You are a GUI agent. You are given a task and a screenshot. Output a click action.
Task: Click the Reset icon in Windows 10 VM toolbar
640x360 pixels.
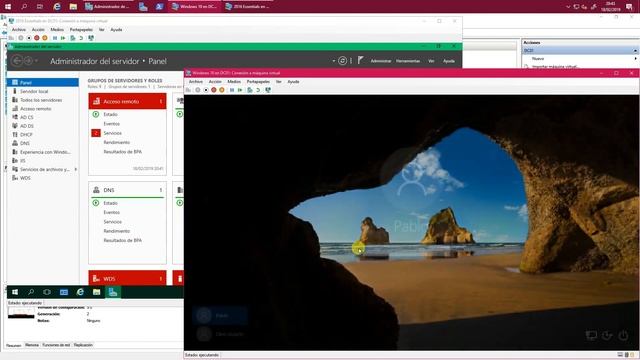tap(240, 90)
